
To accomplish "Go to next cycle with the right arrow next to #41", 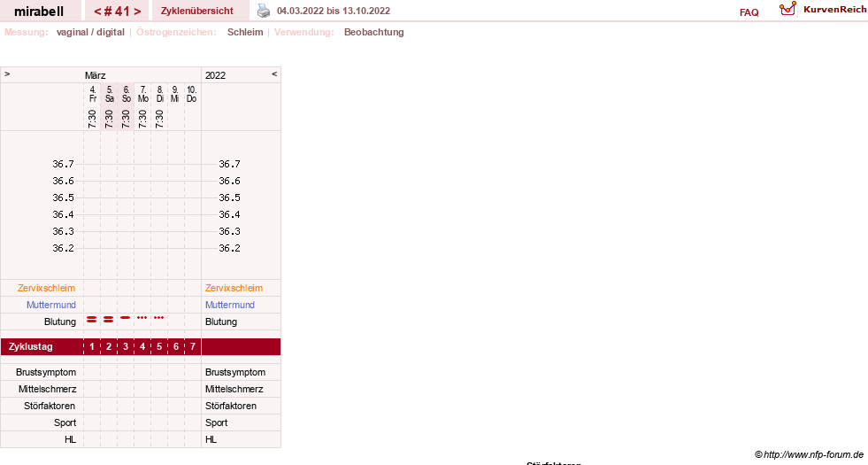I will 137,12.
